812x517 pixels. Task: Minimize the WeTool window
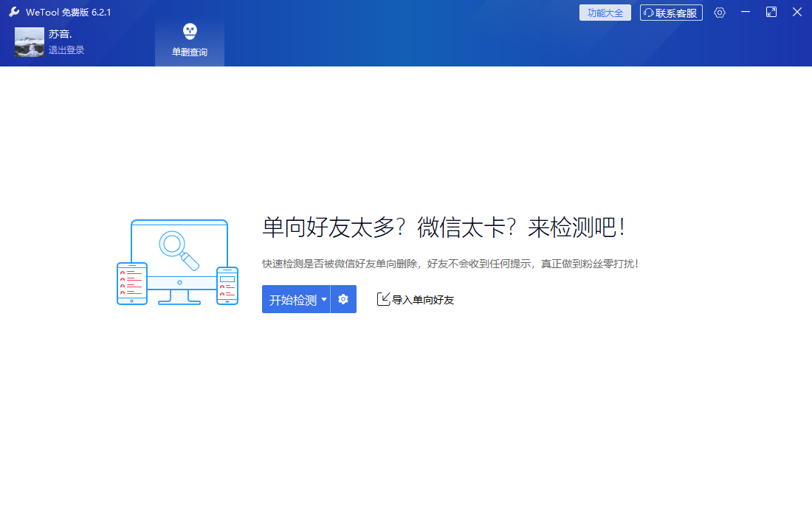coord(746,13)
